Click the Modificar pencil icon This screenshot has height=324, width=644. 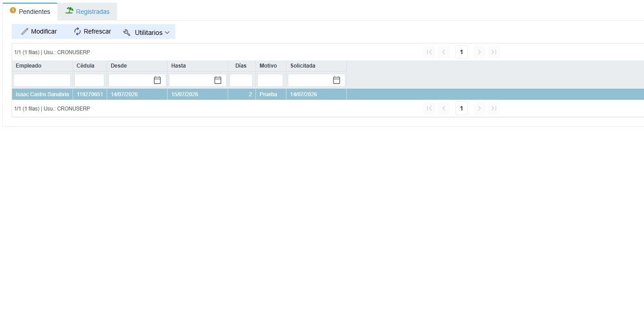tap(25, 32)
